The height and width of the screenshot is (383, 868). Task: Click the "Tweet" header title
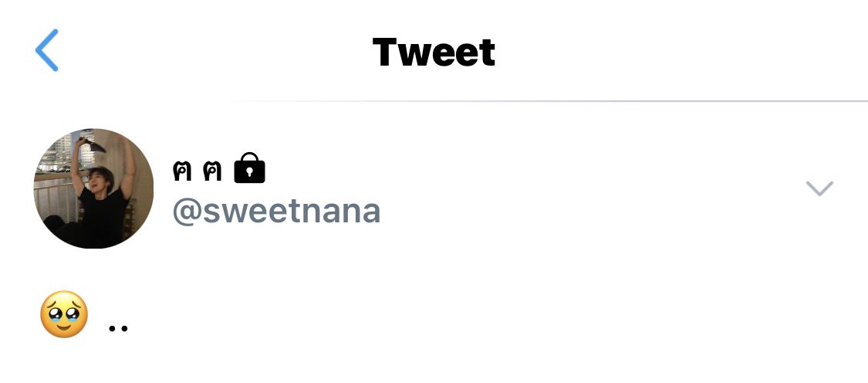tap(434, 52)
